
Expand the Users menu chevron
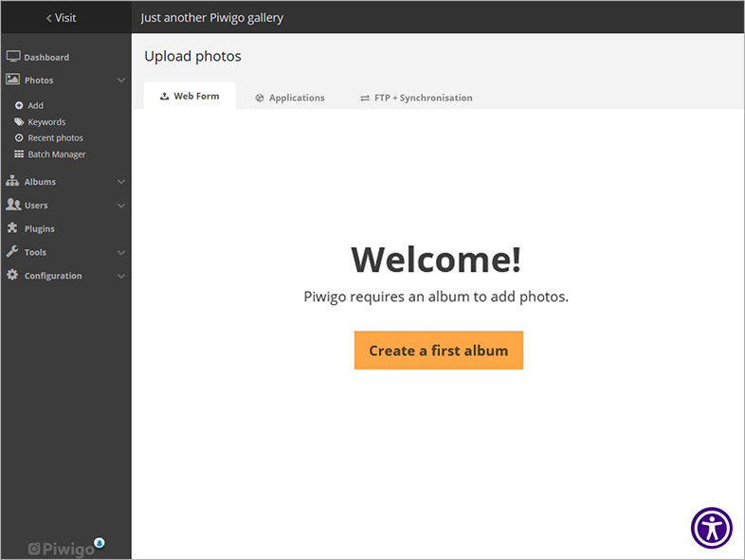(121, 206)
